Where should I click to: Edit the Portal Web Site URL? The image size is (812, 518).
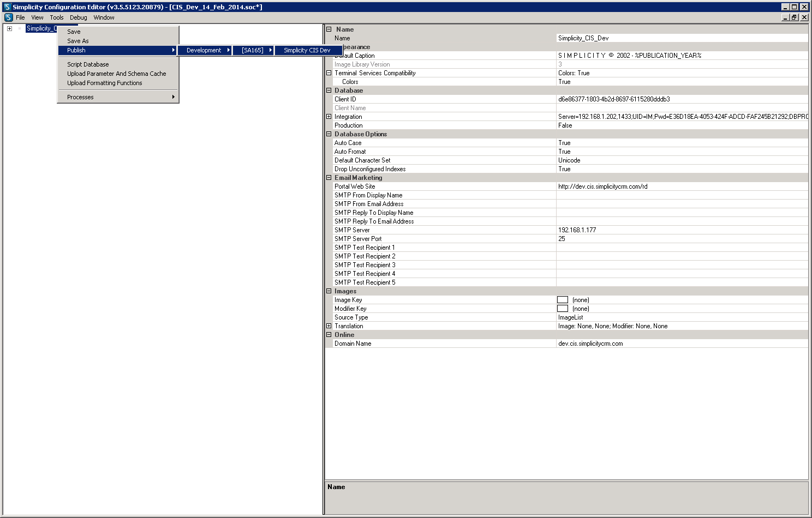[x=682, y=186]
